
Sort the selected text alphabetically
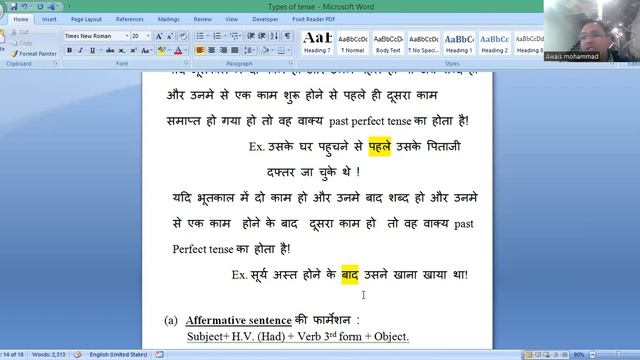click(274, 36)
